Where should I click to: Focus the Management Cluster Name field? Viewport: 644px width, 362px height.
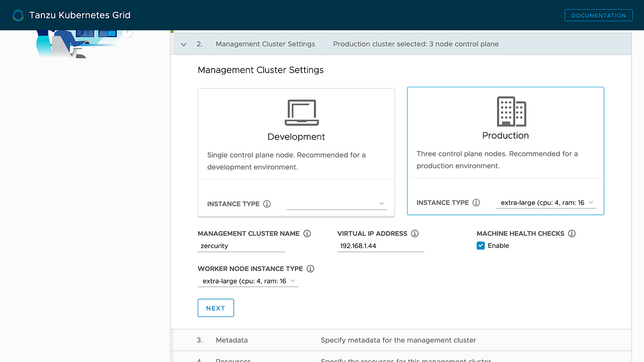(x=241, y=246)
